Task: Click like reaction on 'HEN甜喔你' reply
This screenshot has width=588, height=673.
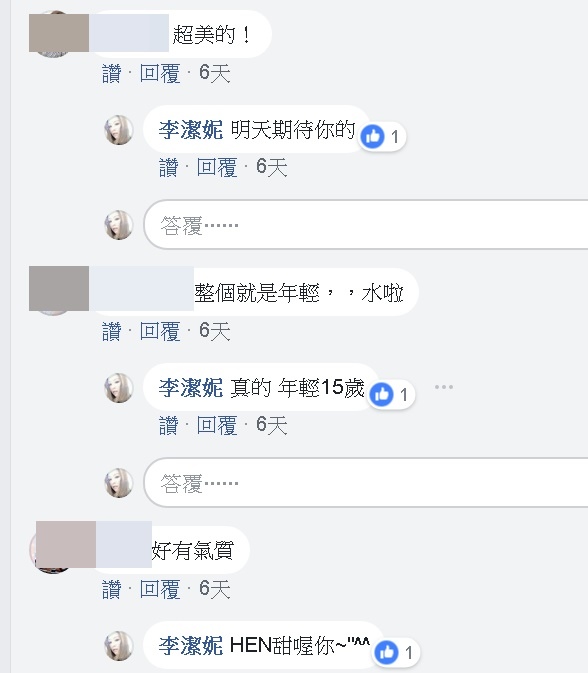Action: (x=396, y=652)
